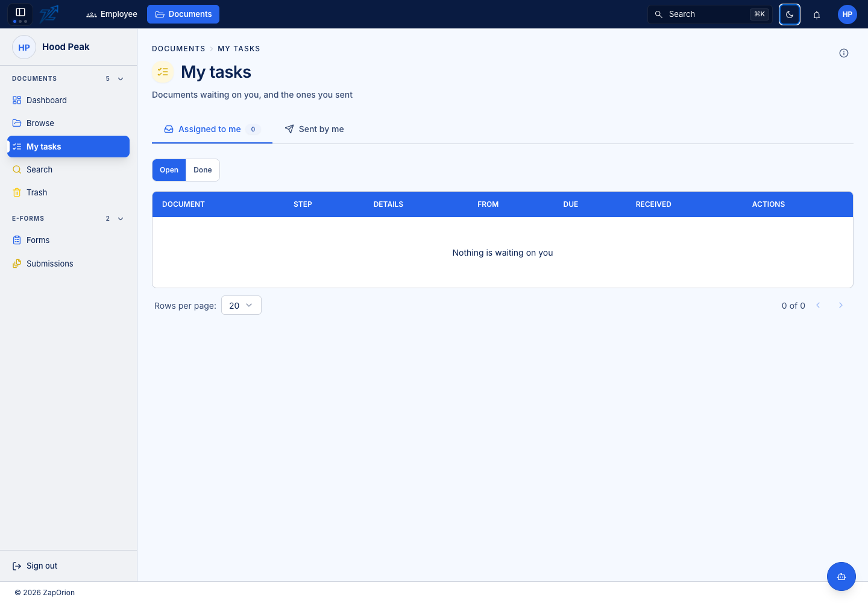Select the Open filter

point(169,170)
